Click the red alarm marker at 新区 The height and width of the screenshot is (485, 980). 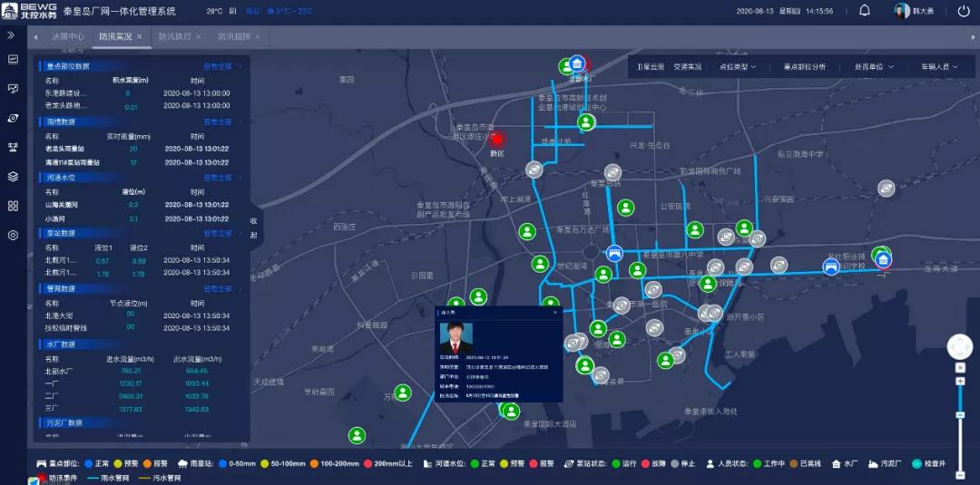pos(496,139)
